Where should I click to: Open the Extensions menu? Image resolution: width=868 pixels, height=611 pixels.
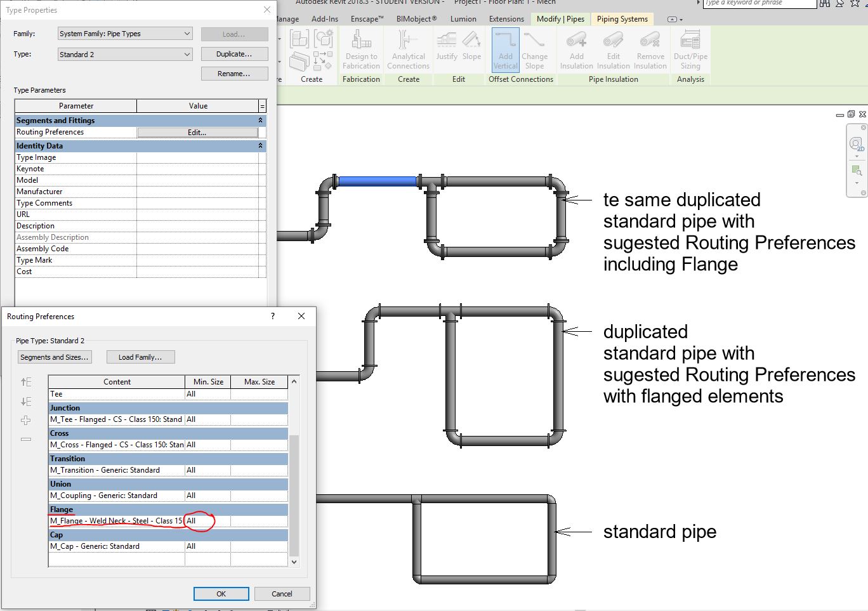tap(506, 18)
